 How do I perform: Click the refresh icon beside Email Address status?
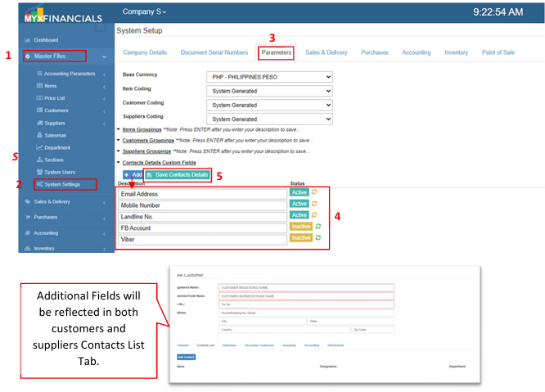pyautogui.click(x=313, y=192)
